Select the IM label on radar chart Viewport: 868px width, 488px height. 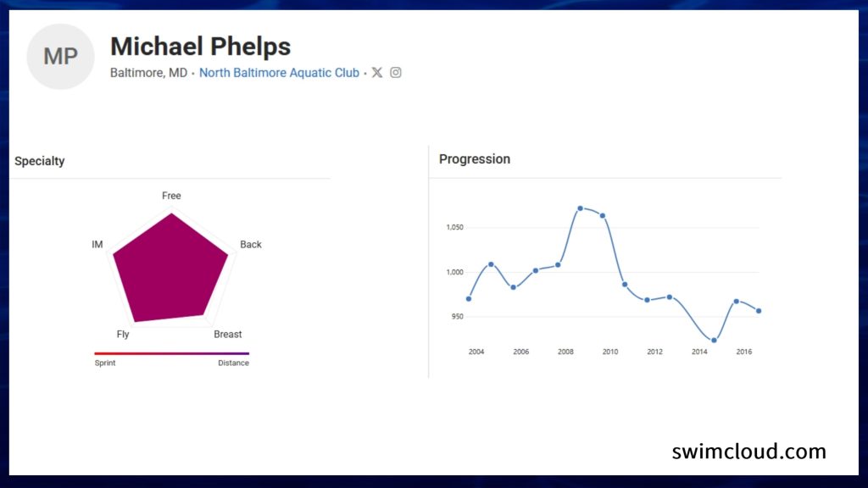tap(97, 245)
